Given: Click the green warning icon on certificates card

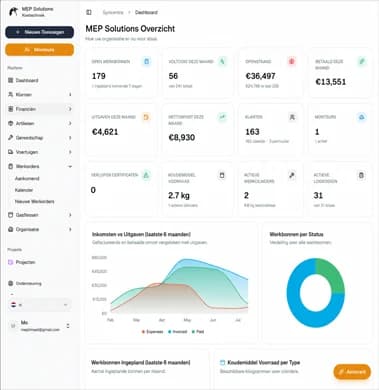Looking at the screenshot, I should [x=146, y=175].
